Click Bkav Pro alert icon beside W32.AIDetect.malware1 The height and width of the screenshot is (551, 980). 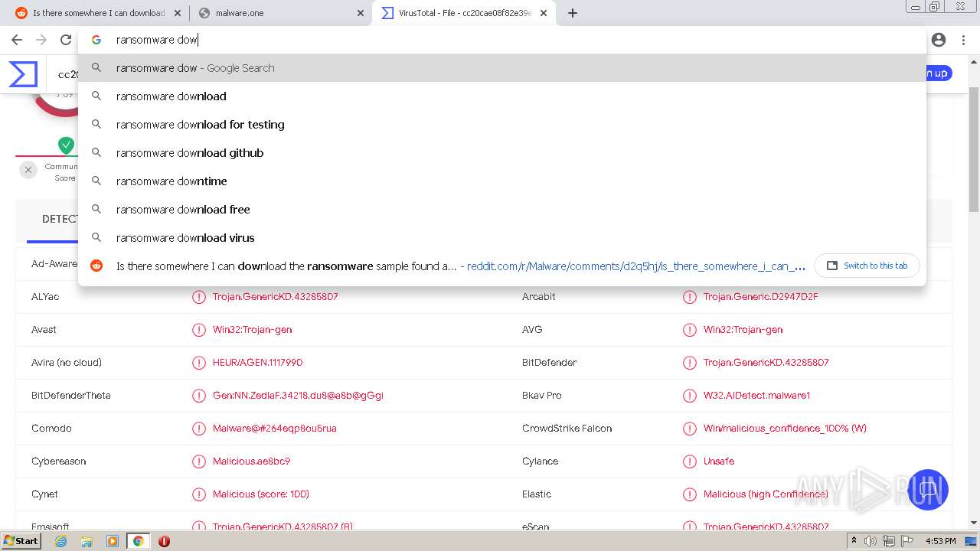tap(690, 396)
